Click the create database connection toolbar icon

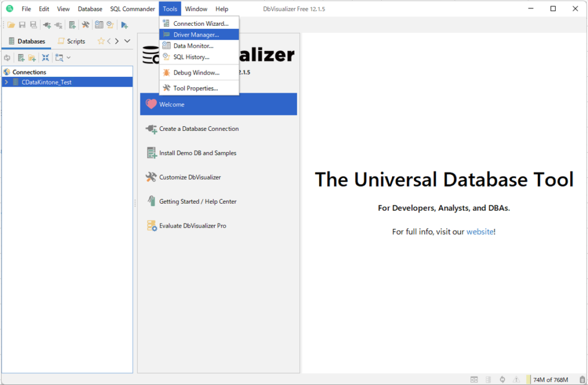pos(72,25)
